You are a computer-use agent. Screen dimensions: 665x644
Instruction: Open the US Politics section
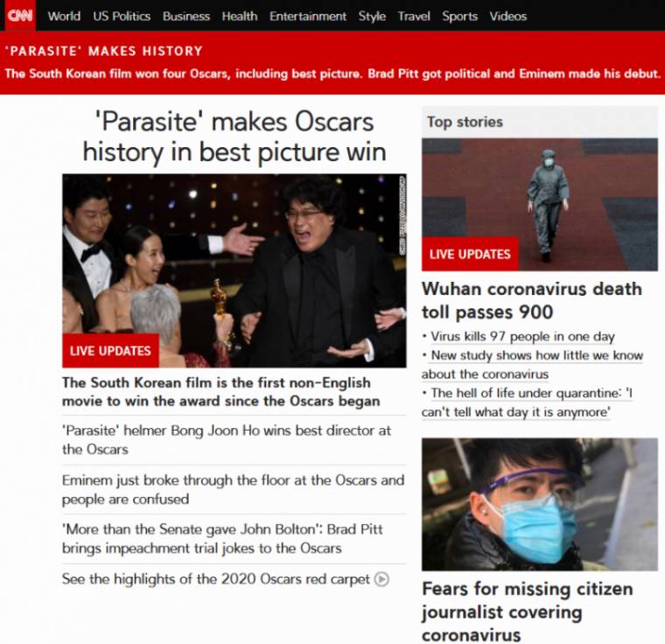pyautogui.click(x=122, y=16)
